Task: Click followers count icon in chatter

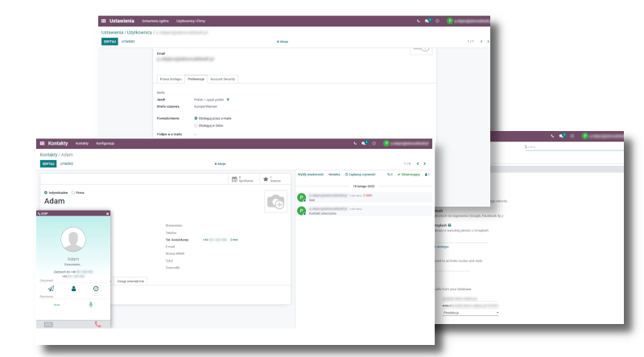Action: [x=427, y=174]
